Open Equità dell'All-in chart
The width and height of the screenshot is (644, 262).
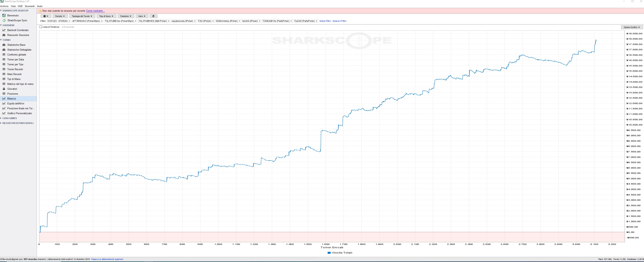pyautogui.click(x=16, y=103)
